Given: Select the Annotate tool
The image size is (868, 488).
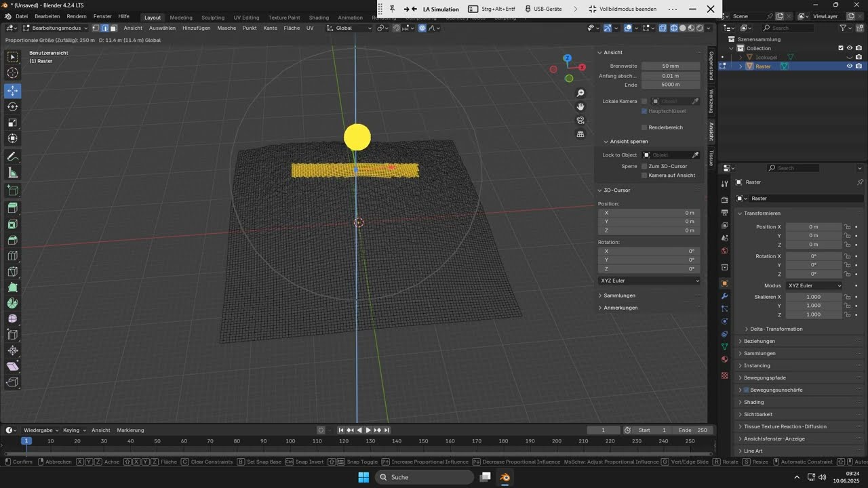Looking at the screenshot, I should pyautogui.click(x=13, y=157).
